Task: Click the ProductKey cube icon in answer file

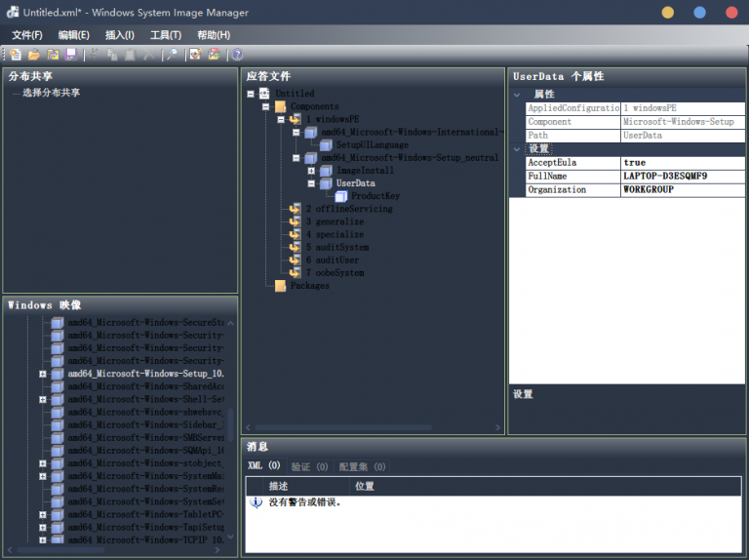Action: point(341,196)
